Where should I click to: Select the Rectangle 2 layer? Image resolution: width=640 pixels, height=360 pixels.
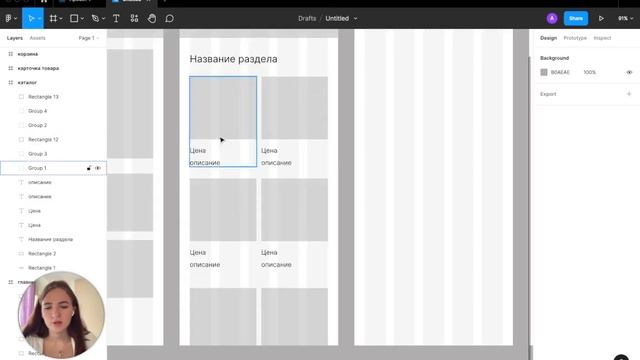[53, 254]
